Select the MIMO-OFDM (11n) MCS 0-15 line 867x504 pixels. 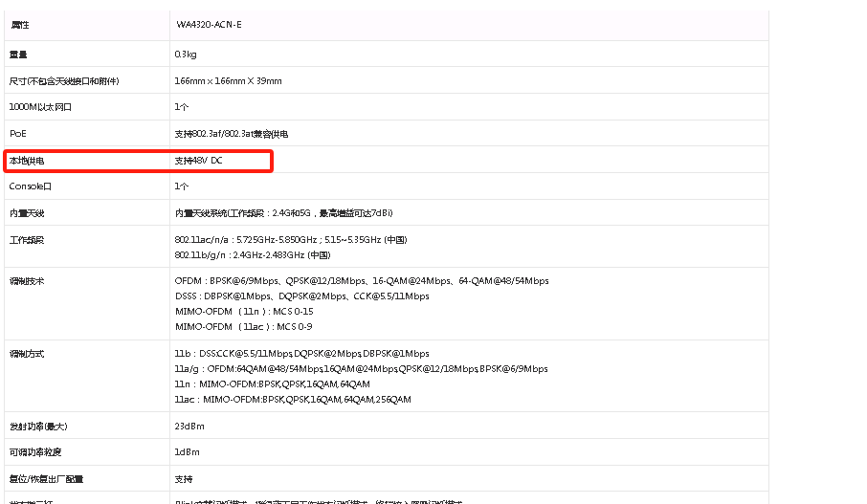[244, 311]
